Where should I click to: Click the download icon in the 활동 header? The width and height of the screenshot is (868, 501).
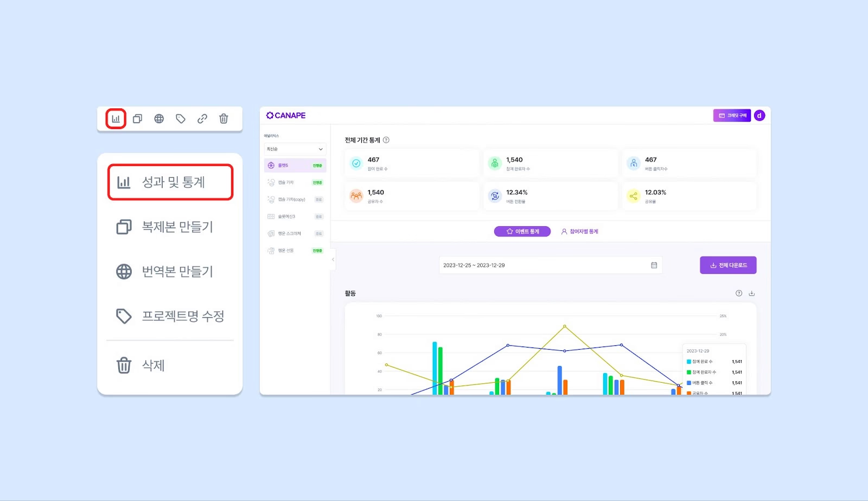[752, 293]
